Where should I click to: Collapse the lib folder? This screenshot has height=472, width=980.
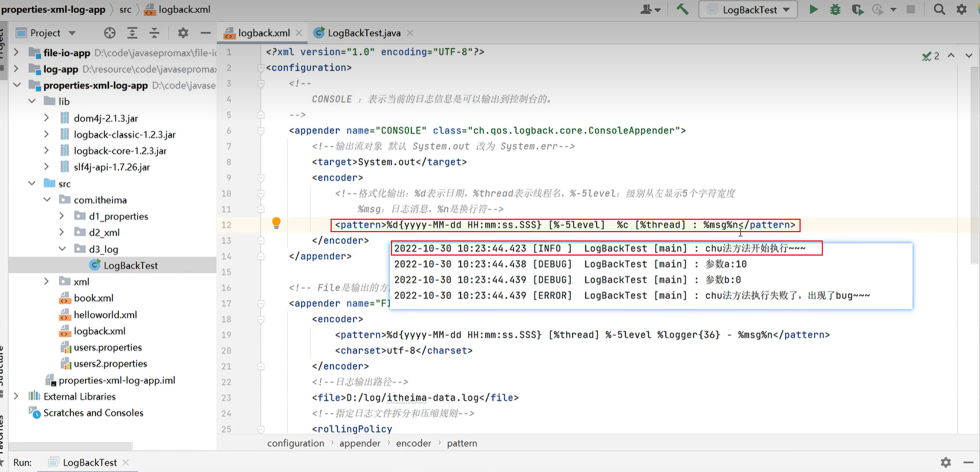pyautogui.click(x=32, y=101)
